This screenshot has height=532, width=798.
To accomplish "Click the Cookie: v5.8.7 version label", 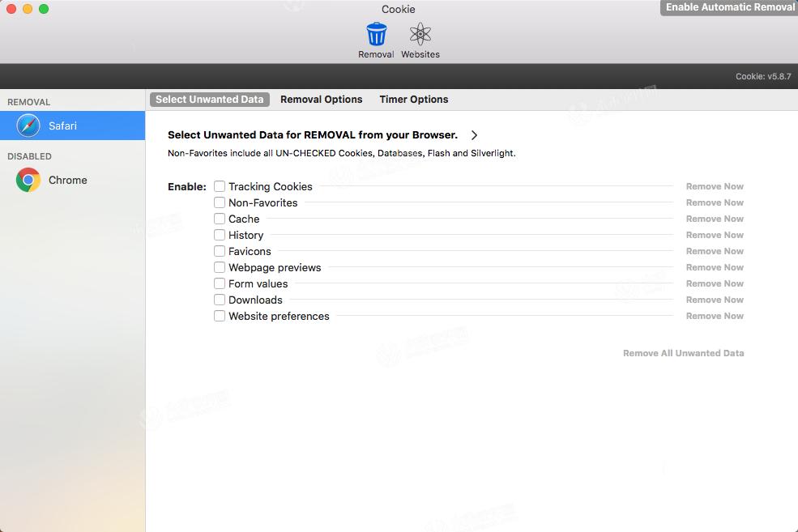I will point(763,77).
